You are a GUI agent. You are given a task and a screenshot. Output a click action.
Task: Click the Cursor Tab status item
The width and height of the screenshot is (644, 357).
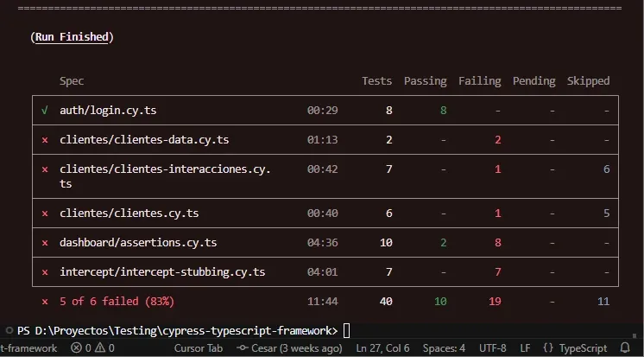(199, 348)
